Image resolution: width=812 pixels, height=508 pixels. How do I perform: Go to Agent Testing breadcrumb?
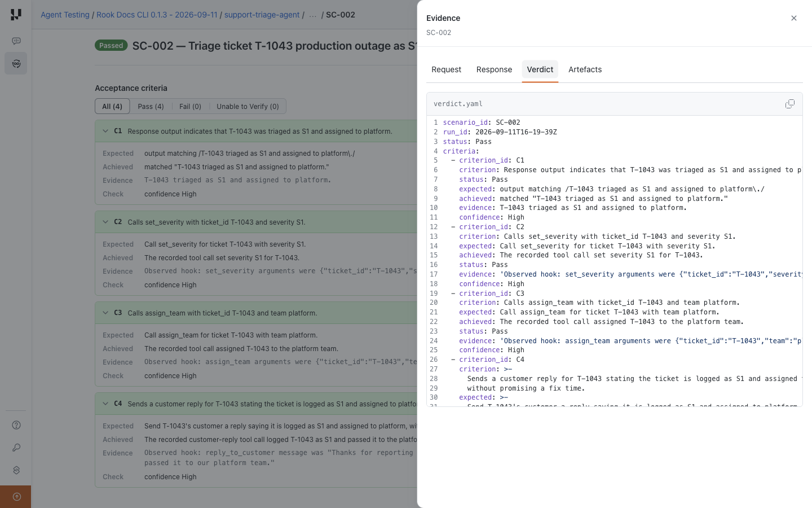(x=65, y=15)
